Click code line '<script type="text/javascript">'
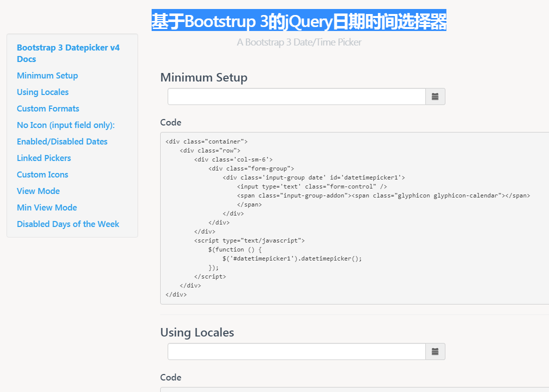This screenshot has width=549, height=392. coord(249,240)
